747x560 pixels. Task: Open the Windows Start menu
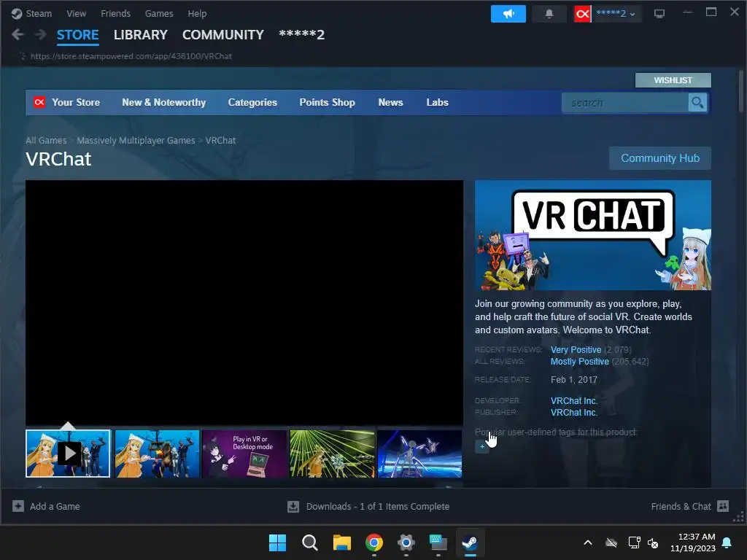(277, 542)
